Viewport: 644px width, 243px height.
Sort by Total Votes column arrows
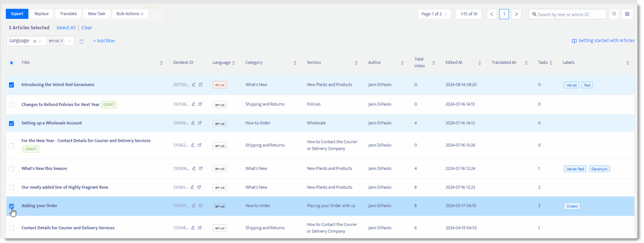[x=434, y=63]
